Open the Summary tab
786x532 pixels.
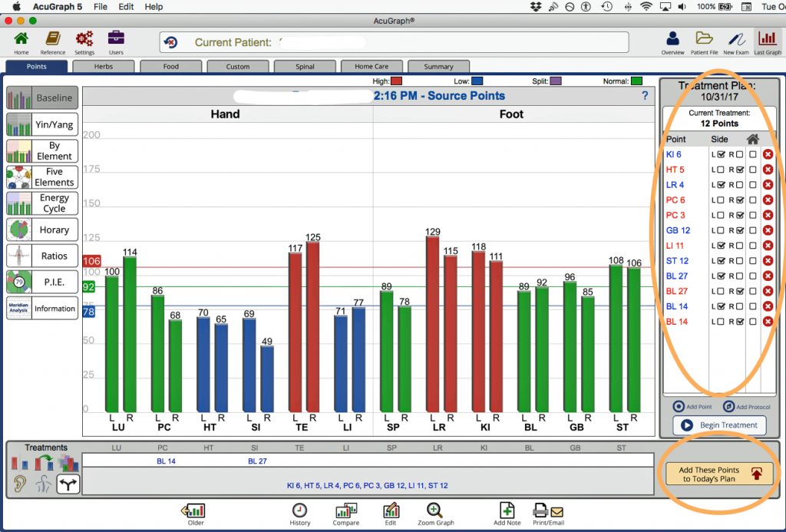tap(438, 67)
